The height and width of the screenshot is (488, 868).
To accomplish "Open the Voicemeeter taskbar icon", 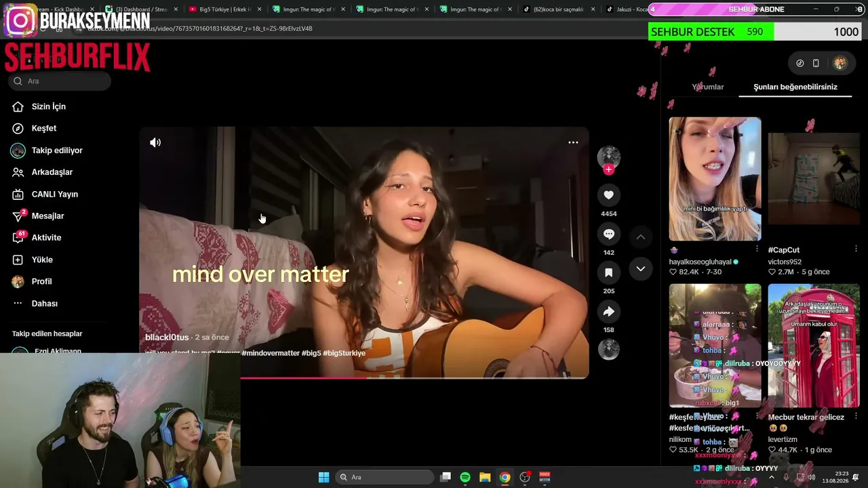I will point(544,477).
